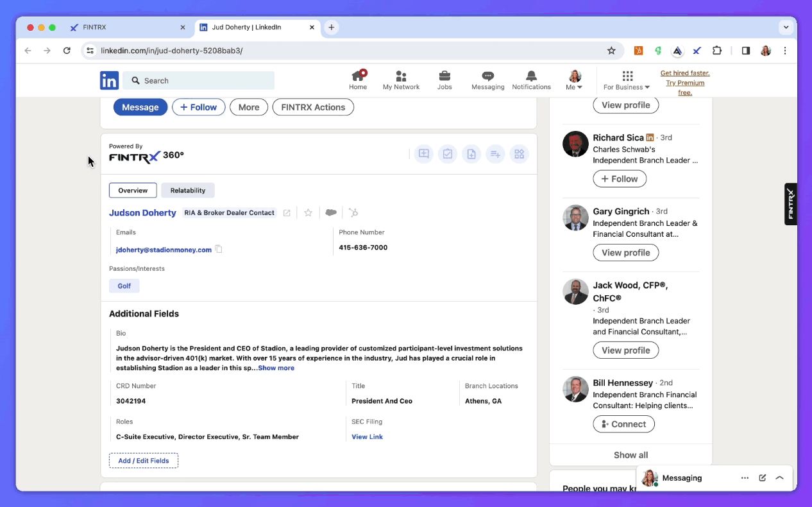Switch to the Relatability tab
The image size is (812, 507).
click(188, 191)
